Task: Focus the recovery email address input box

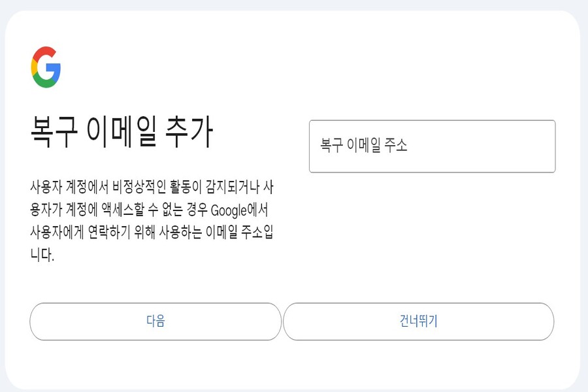Action: point(431,146)
